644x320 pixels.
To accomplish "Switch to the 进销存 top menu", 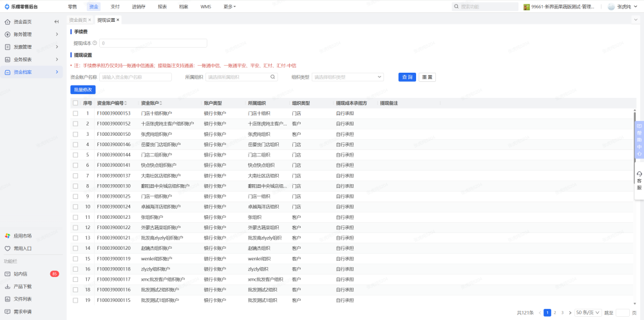I will point(138,6).
